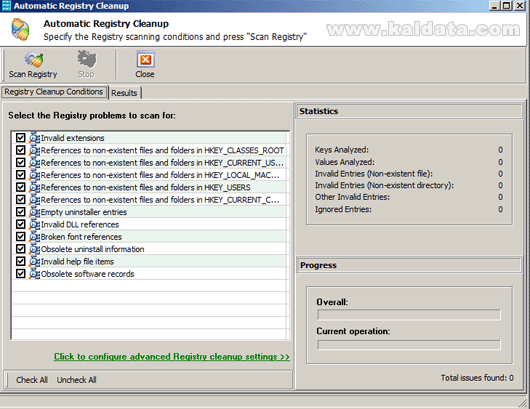Click the icon beside Broken font references

[34, 237]
